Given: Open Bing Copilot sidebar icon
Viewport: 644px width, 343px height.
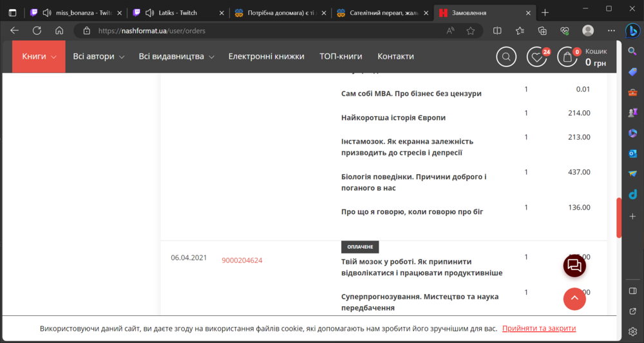Looking at the screenshot, I should pos(632,31).
